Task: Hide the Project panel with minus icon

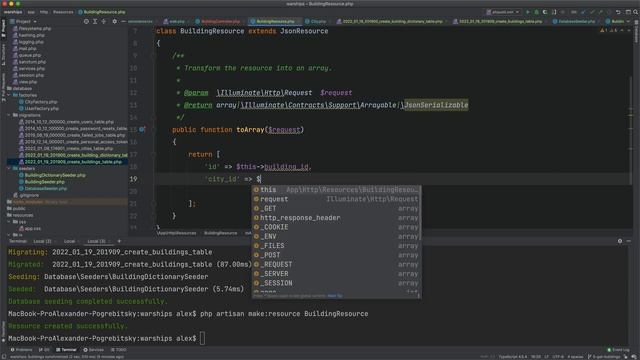Action: pos(123,21)
